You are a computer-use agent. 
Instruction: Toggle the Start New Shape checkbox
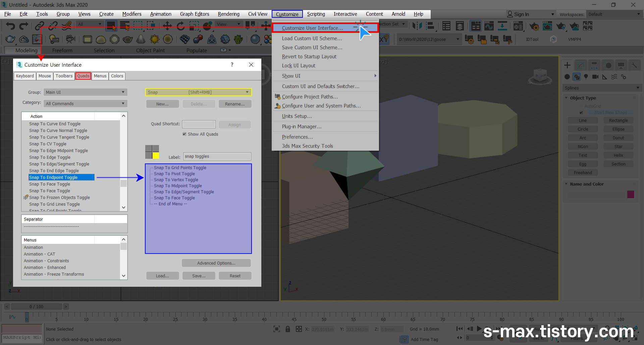pyautogui.click(x=581, y=113)
